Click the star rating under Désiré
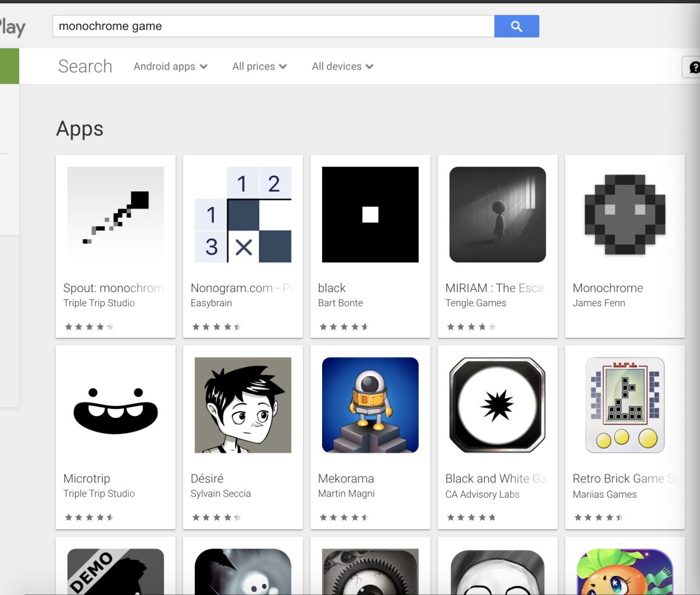This screenshot has width=700, height=595. pyautogui.click(x=217, y=517)
